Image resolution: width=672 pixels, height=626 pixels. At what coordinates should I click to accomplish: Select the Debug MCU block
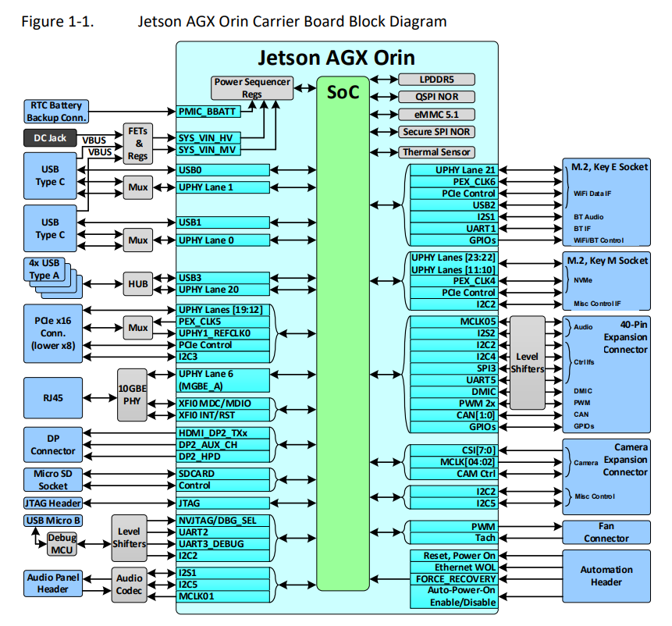(x=62, y=544)
